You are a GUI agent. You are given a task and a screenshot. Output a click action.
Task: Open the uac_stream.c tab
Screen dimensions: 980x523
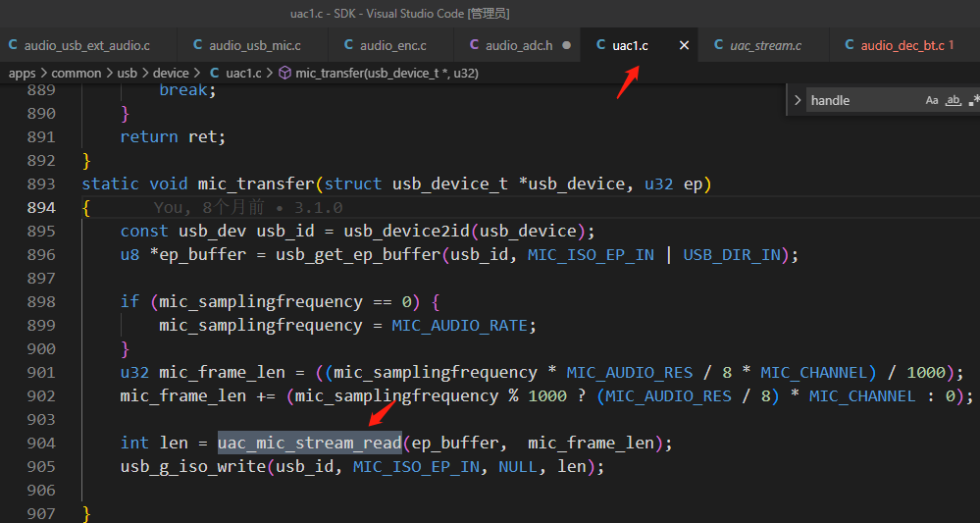(x=765, y=45)
